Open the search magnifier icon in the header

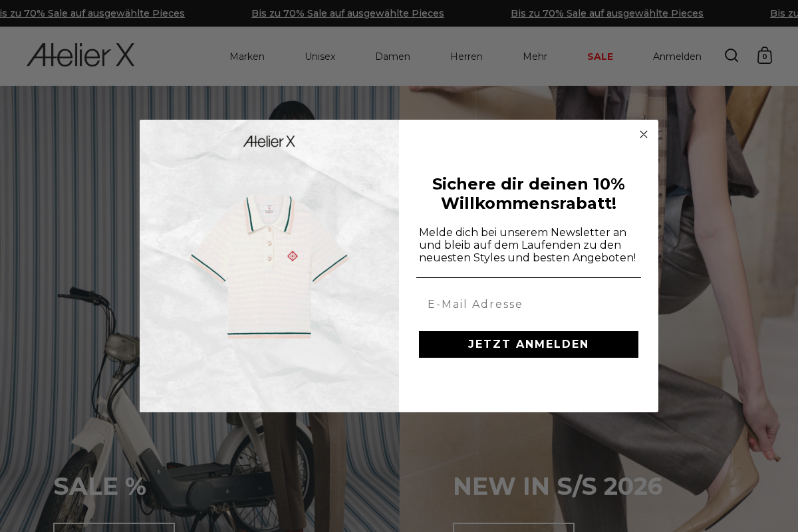(731, 56)
